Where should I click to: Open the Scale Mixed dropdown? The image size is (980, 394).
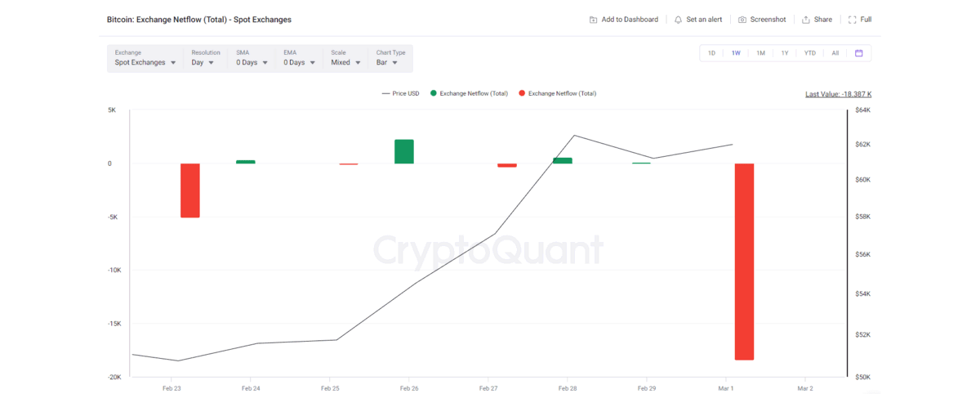point(346,62)
